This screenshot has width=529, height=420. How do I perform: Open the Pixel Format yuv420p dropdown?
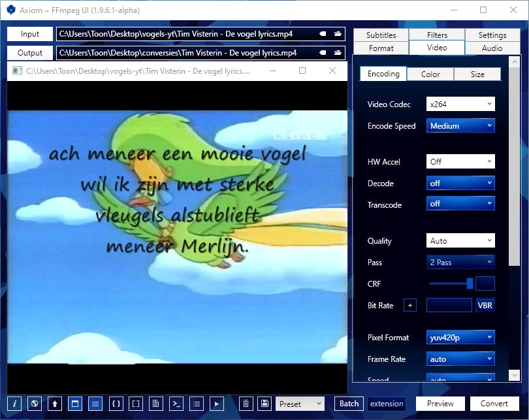460,337
